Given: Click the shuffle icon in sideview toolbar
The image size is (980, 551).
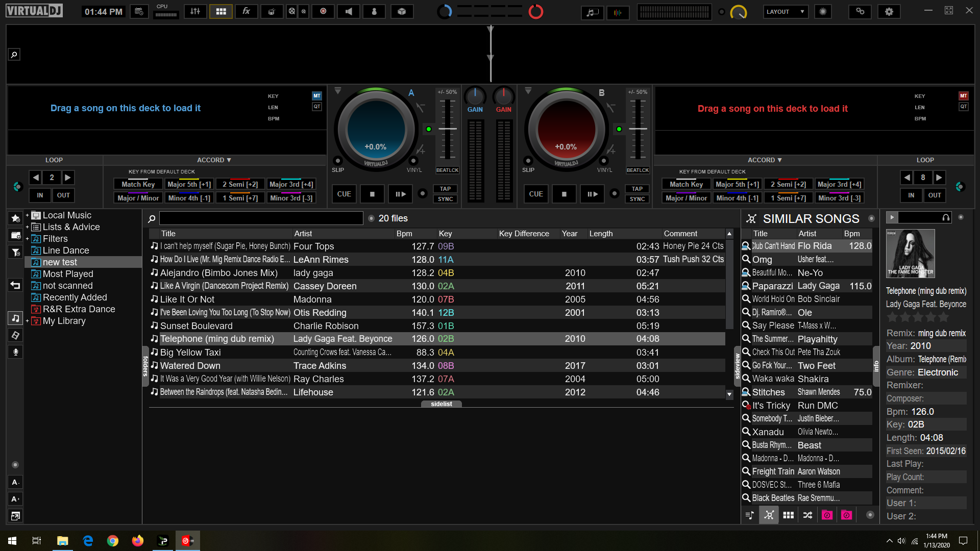Looking at the screenshot, I should point(807,515).
